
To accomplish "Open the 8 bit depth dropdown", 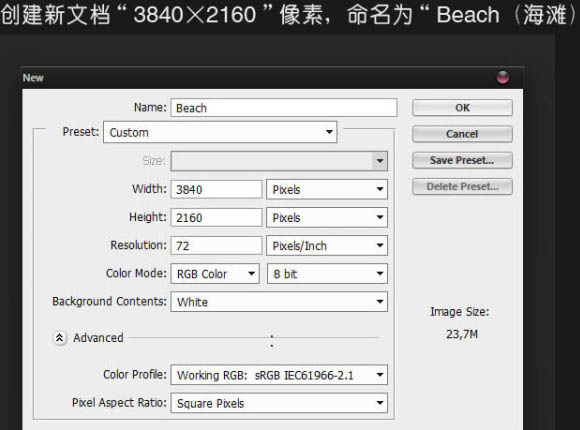I will 327,274.
